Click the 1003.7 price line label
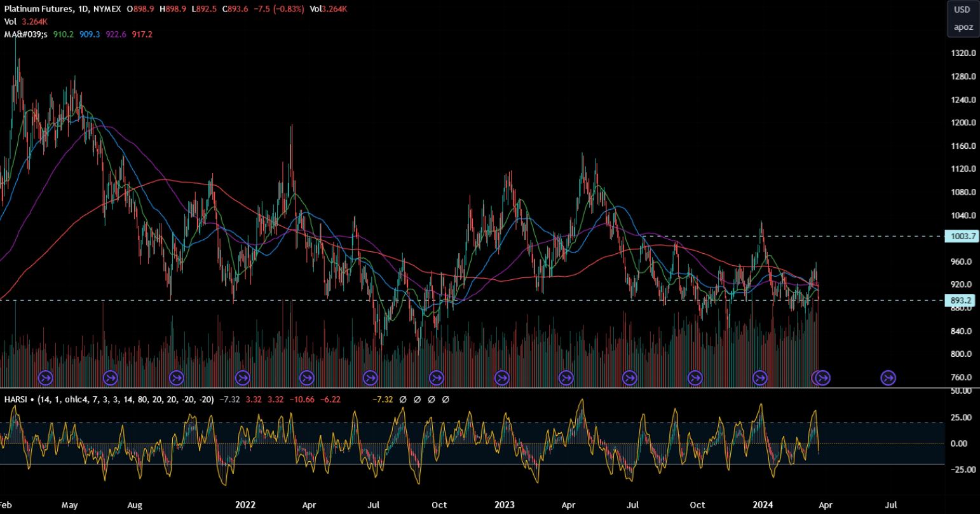This screenshot has height=514, width=980. click(962, 236)
